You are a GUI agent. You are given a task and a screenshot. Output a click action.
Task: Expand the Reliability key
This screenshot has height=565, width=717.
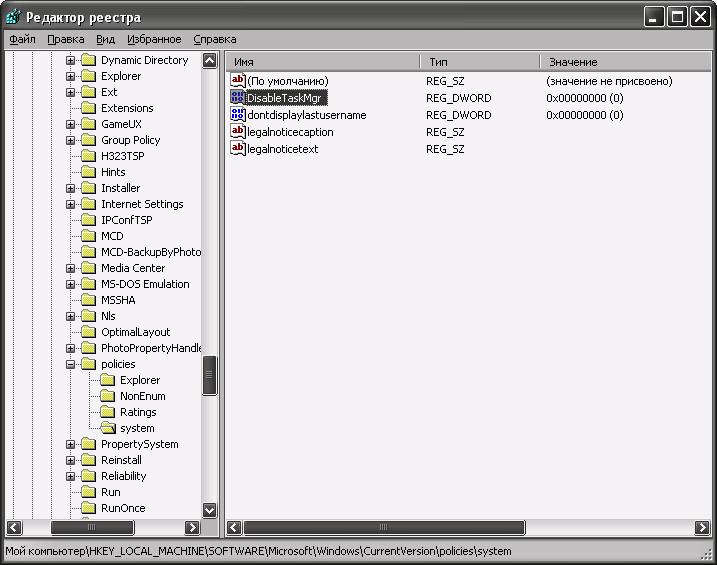click(70, 476)
